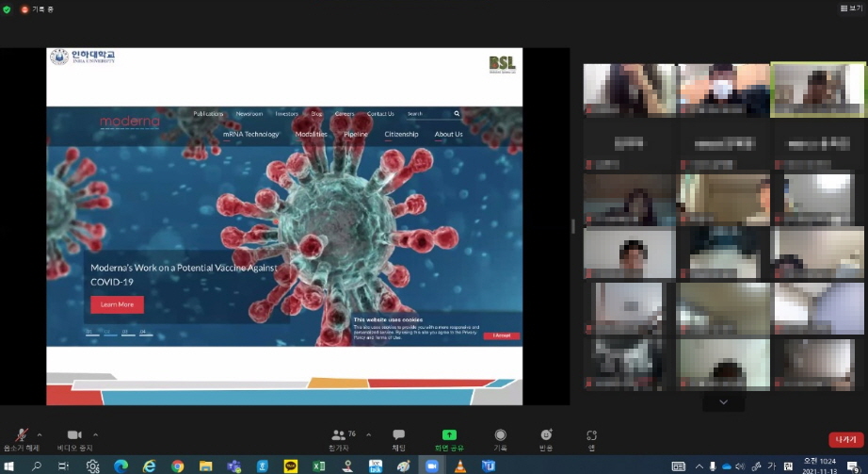
Task: Click the Investors link
Action: coord(287,114)
